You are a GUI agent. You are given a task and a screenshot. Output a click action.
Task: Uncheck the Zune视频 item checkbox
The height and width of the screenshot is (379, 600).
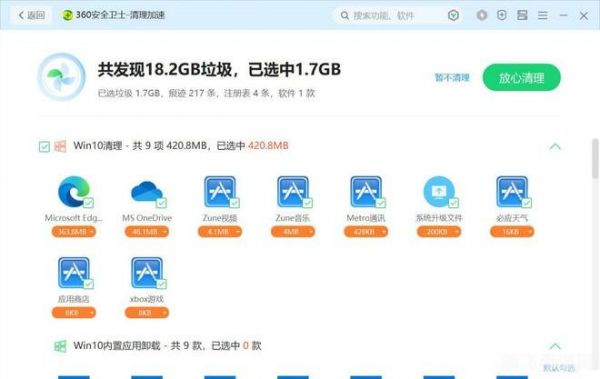(235, 203)
